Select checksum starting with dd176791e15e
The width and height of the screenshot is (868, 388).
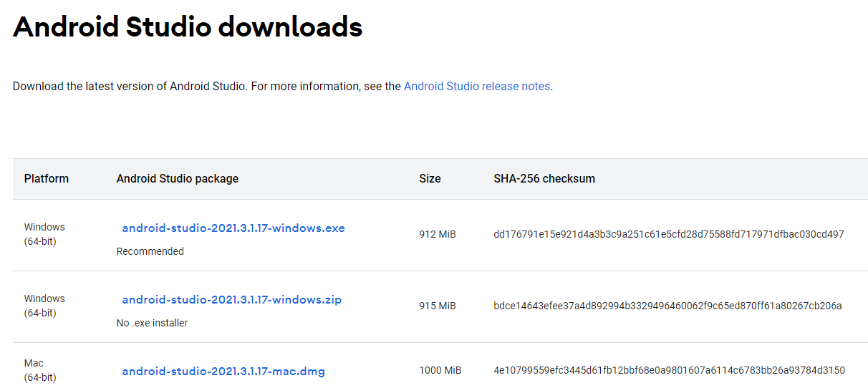pyautogui.click(x=669, y=234)
